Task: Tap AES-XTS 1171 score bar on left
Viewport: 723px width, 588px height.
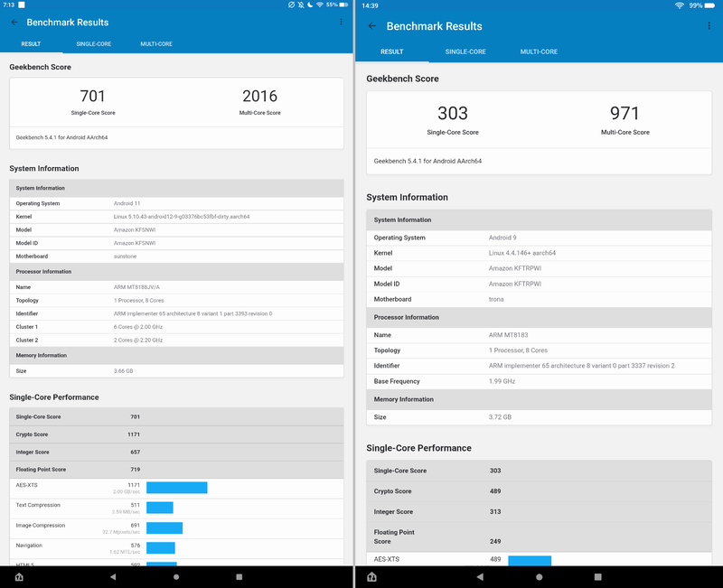Action: pos(177,488)
